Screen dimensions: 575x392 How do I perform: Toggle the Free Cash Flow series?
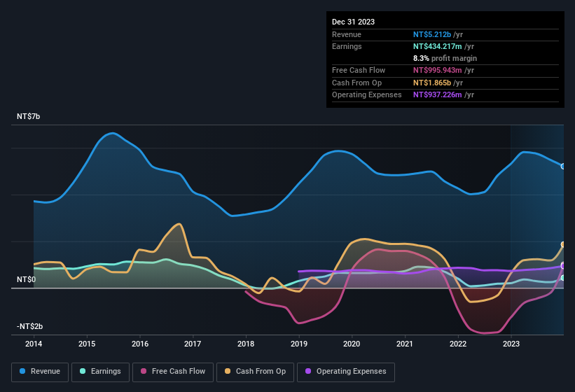(173, 372)
